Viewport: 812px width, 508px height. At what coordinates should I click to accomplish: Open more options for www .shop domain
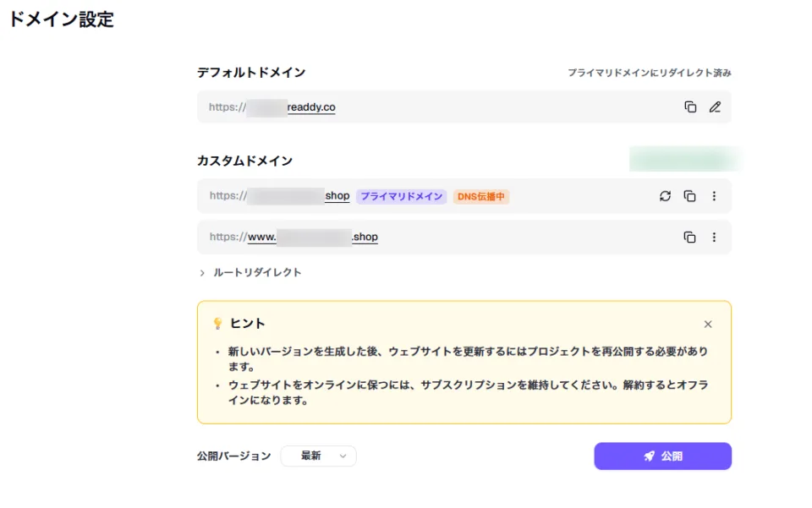(x=714, y=237)
